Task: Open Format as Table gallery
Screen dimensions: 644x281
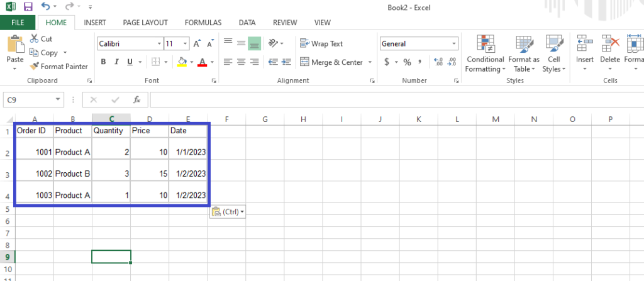Action: tap(524, 54)
